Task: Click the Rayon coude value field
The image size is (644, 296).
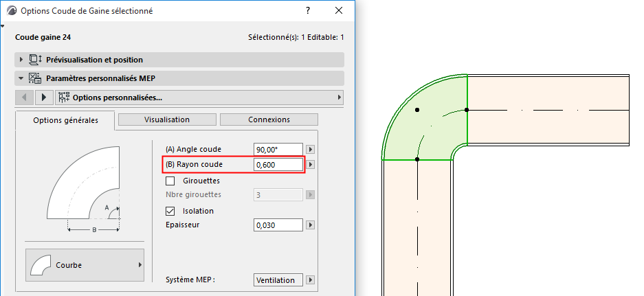Action: 278,165
